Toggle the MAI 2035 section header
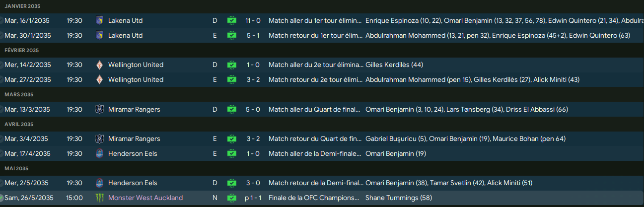Image resolution: width=644 pixels, height=207 pixels. pos(17,168)
